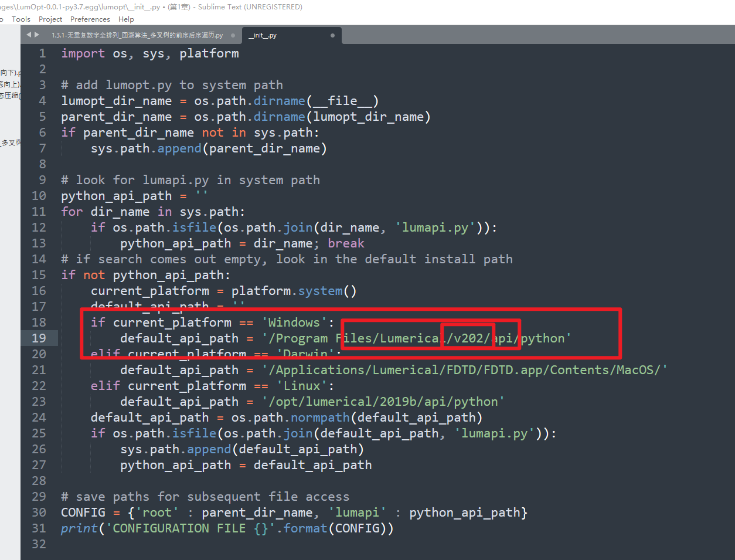Click the CONFIG variable on line 30
The image size is (735, 560).
(x=83, y=512)
